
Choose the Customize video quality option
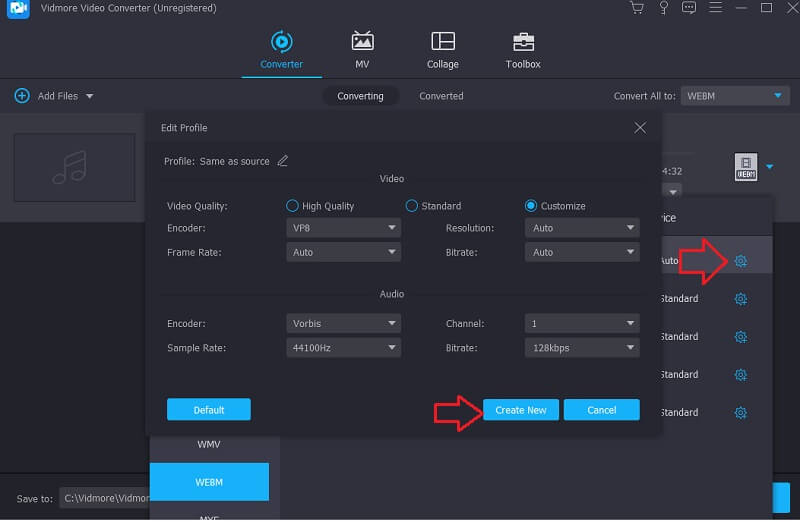pos(531,206)
